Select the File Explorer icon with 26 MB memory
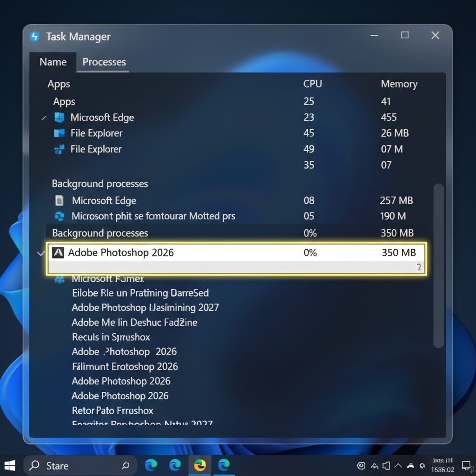The height and width of the screenshot is (476, 476). (59, 133)
